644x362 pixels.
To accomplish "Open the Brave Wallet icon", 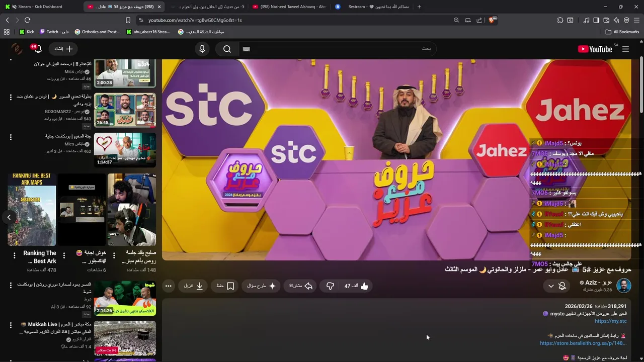I will coord(606,20).
